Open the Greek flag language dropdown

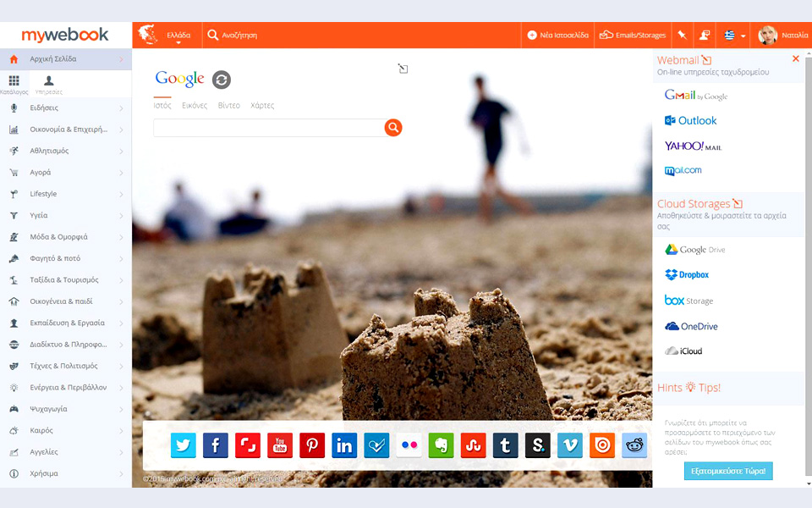tap(733, 36)
